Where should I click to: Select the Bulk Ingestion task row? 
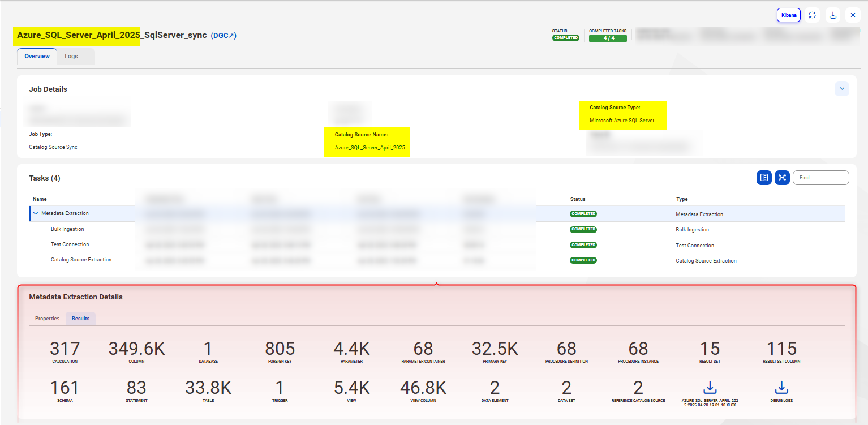click(437, 229)
